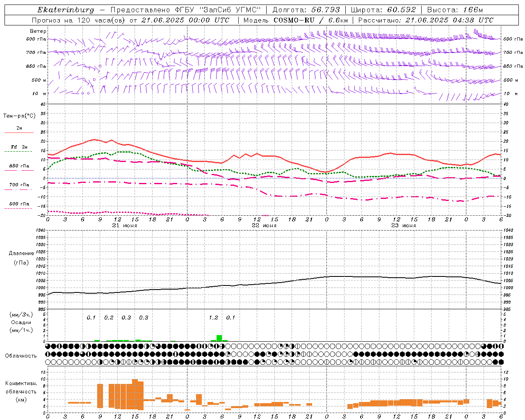Select the 'Предоставлено ФГБУ ЗапСиб УГМС' header text

(186, 10)
